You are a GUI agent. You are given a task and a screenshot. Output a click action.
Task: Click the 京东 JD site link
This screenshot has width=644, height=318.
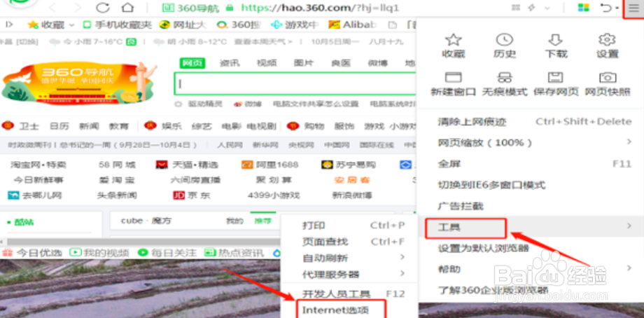pyautogui.click(x=191, y=195)
